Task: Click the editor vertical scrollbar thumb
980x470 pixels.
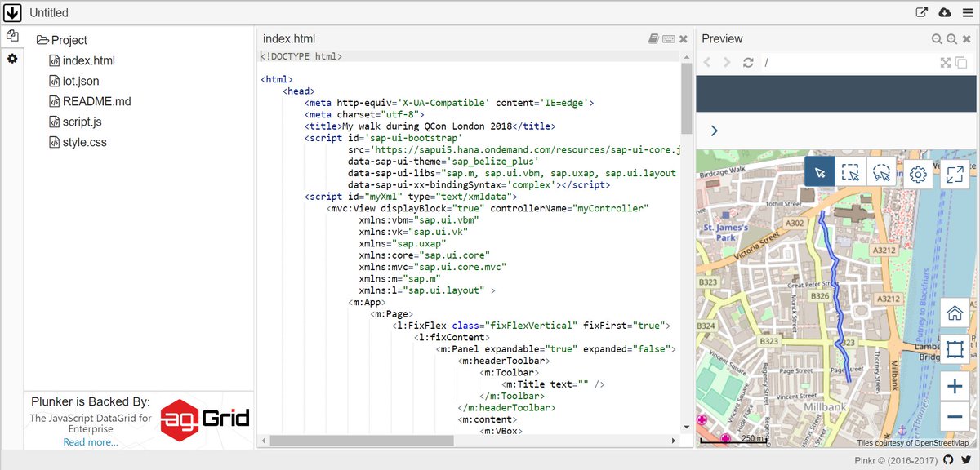Action: click(x=687, y=98)
